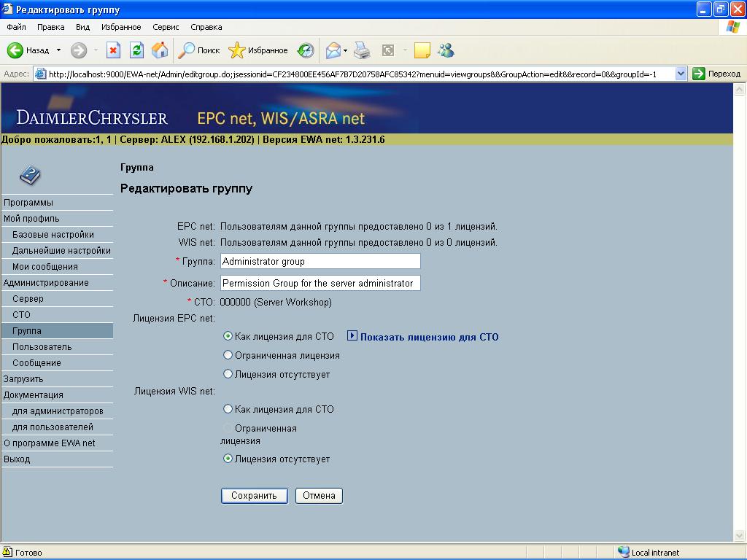Viewport: 747px width, 560px height.
Task: Click the yellow note Discuss icon
Action: click(422, 50)
